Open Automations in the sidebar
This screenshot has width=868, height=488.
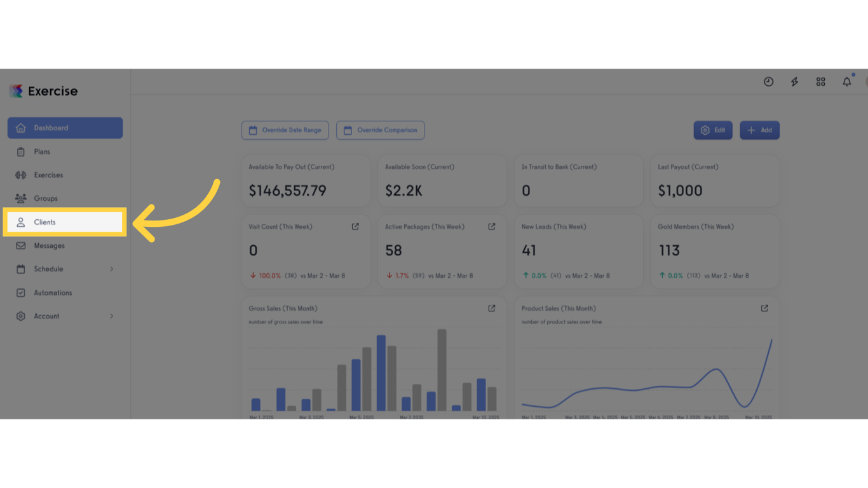coord(65,293)
